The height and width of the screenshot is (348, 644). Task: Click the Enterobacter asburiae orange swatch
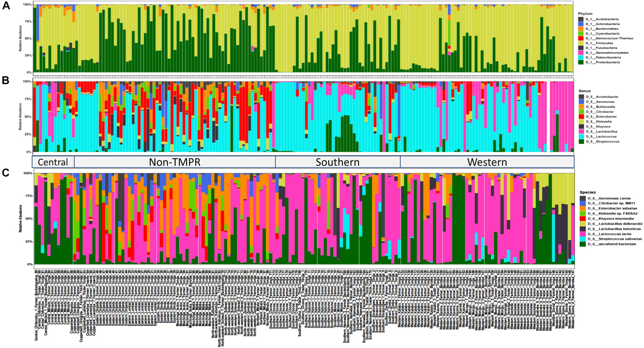pos(583,208)
